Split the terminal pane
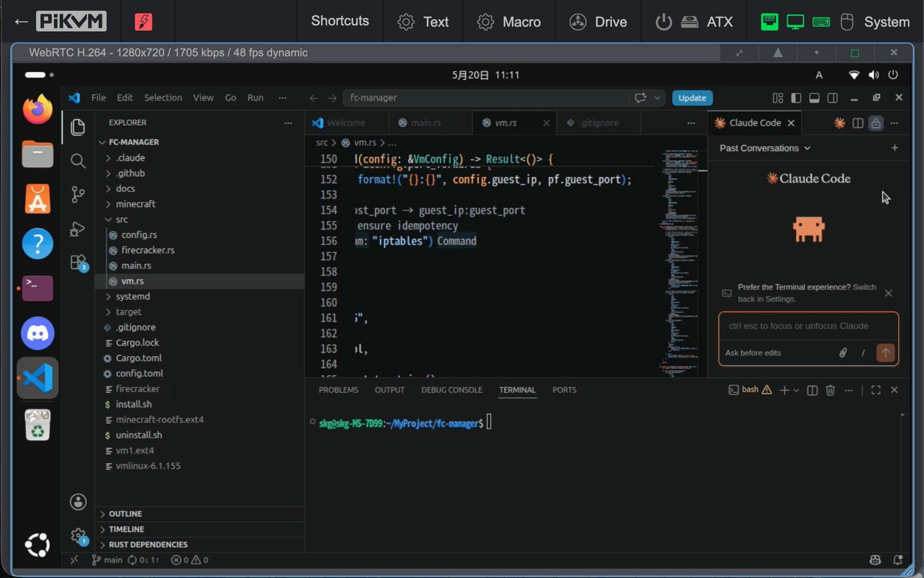The height and width of the screenshot is (578, 924). [x=812, y=390]
